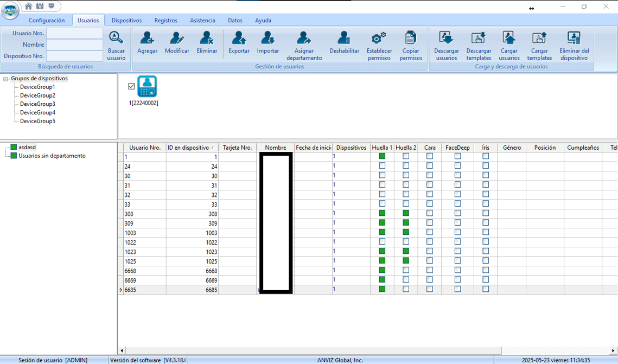The image size is (618, 364).
Task: Sort by Género column header
Action: (x=512, y=148)
